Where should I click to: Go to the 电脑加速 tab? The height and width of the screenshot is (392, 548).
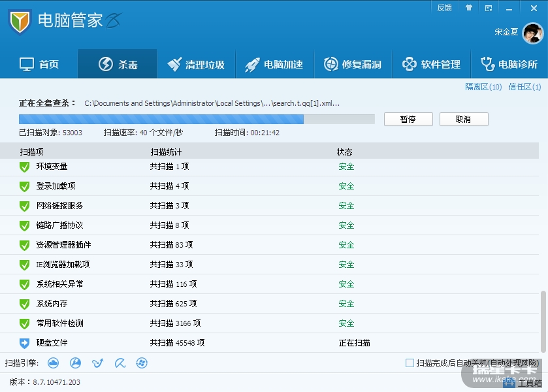click(x=274, y=64)
